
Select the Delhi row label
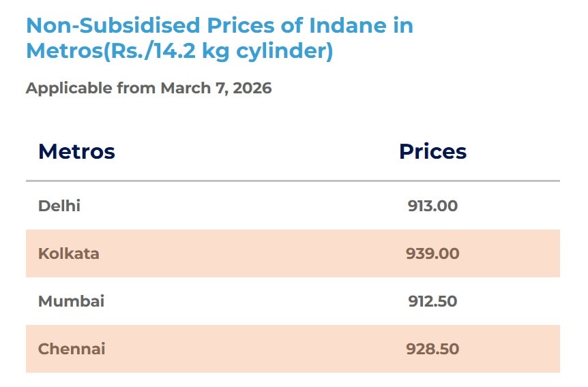(x=59, y=206)
